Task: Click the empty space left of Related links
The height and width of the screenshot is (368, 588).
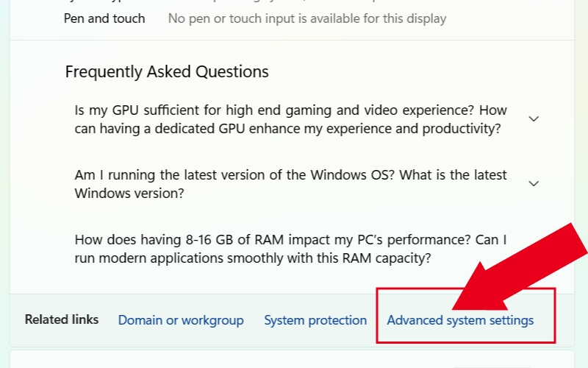Action: pos(17,320)
